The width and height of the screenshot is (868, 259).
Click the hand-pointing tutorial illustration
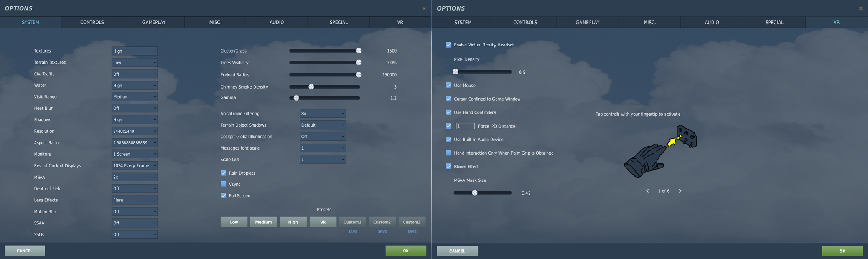[x=660, y=151]
